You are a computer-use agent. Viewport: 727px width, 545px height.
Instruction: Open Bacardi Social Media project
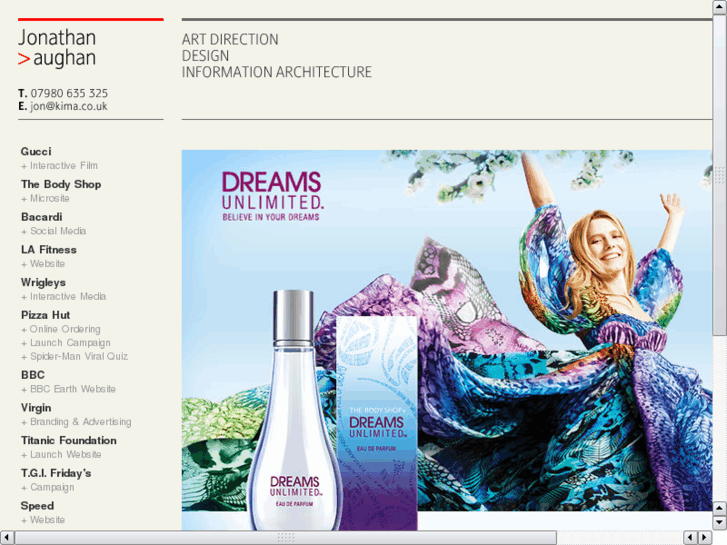(x=53, y=231)
